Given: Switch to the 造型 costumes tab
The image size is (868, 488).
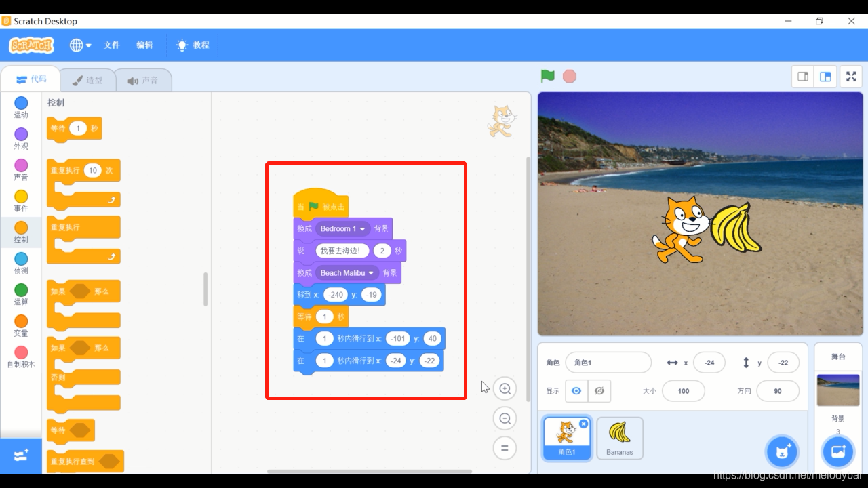Looking at the screenshot, I should point(87,80).
